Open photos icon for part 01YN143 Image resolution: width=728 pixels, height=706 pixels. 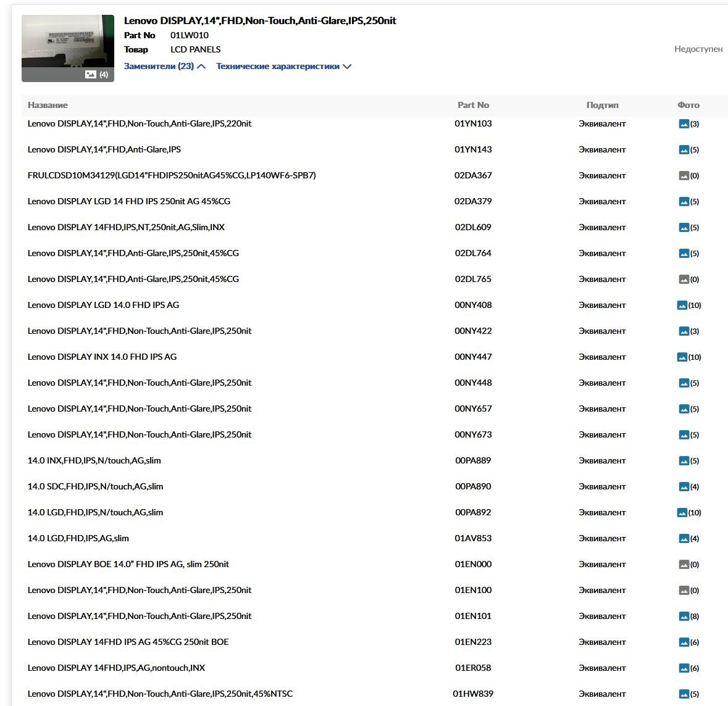click(684, 150)
